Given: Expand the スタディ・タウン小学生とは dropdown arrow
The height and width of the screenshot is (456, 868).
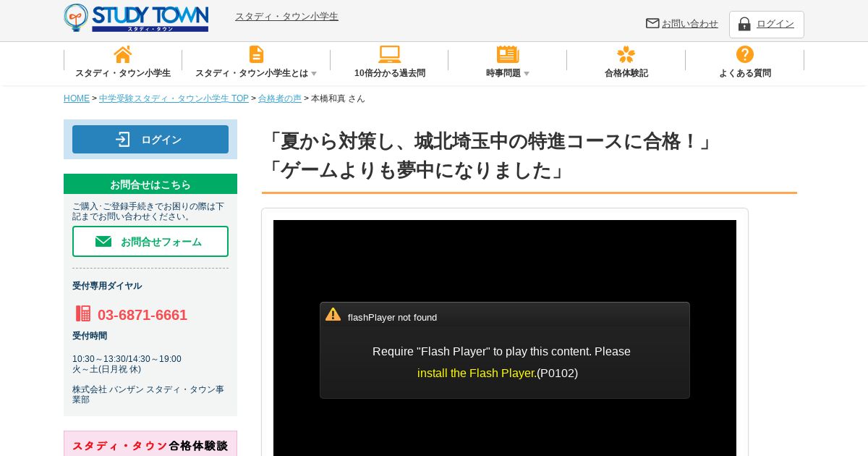Looking at the screenshot, I should point(314,74).
